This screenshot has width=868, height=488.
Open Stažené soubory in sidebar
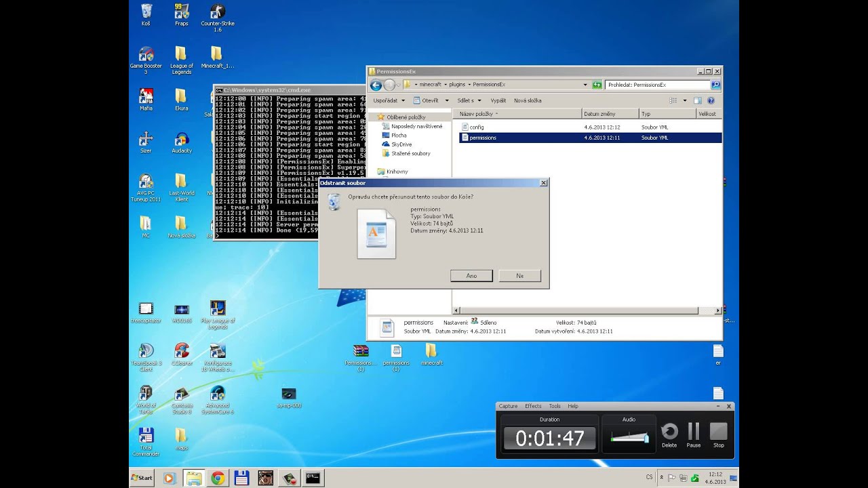tap(410, 154)
